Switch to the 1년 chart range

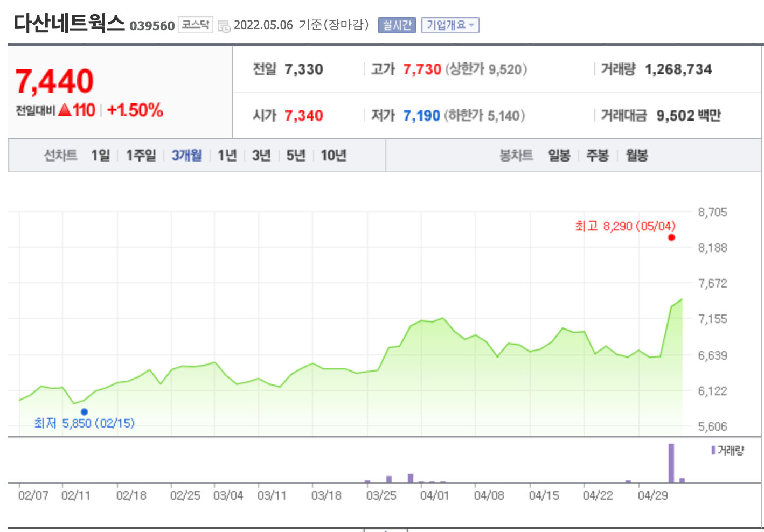[x=227, y=156]
